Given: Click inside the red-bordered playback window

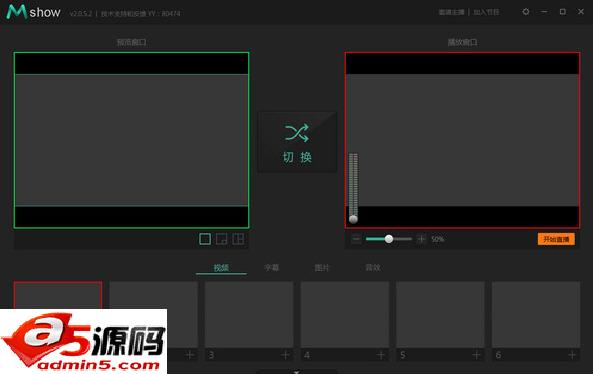Looking at the screenshot, I should (x=462, y=140).
